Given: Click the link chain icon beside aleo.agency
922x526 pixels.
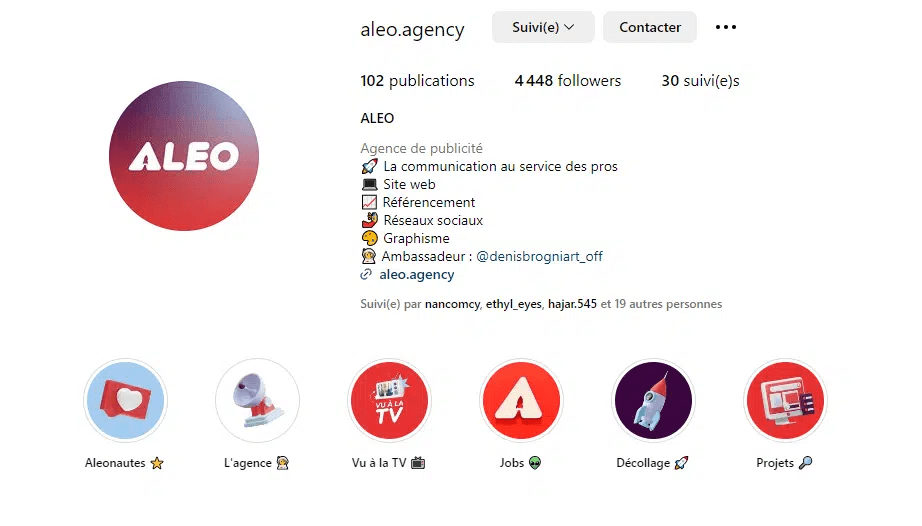Looking at the screenshot, I should point(366,274).
